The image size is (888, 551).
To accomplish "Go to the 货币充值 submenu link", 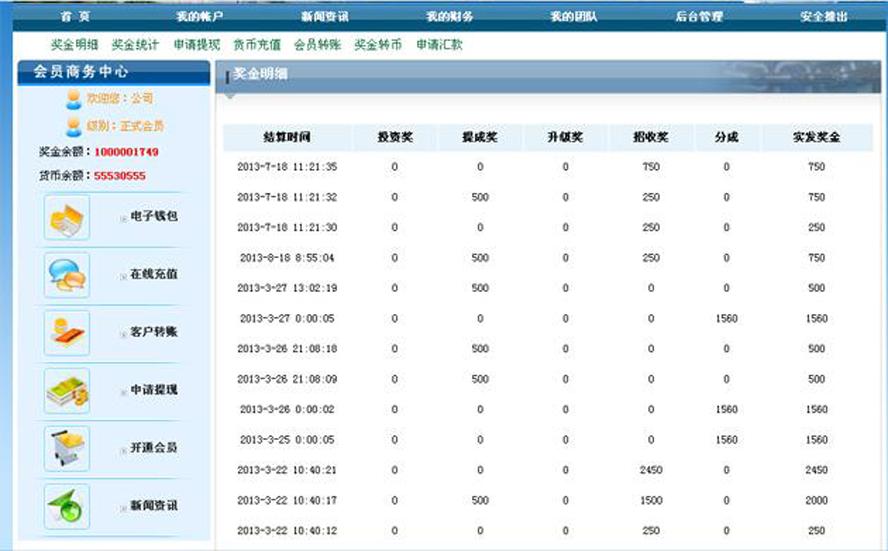I will 257,45.
